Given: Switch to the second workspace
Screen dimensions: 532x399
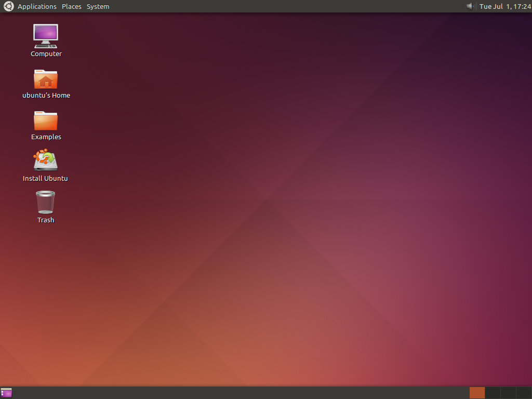Looking at the screenshot, I should click(493, 393).
